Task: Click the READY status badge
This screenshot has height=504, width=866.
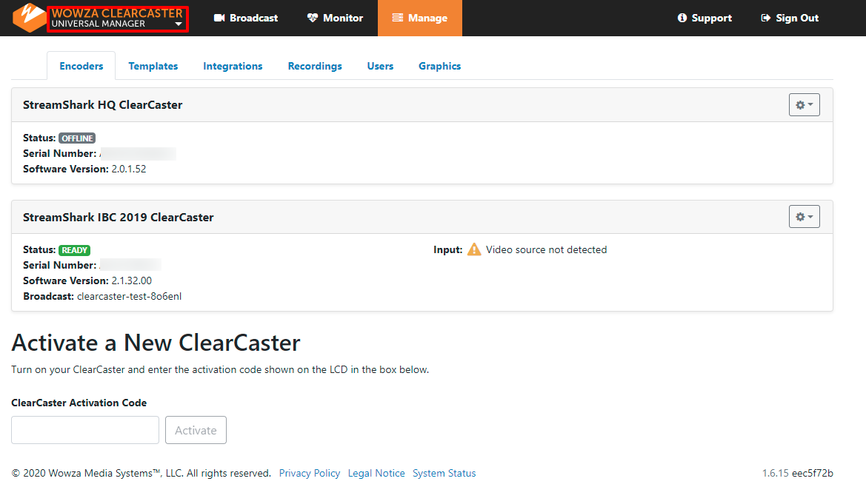Action: click(75, 250)
